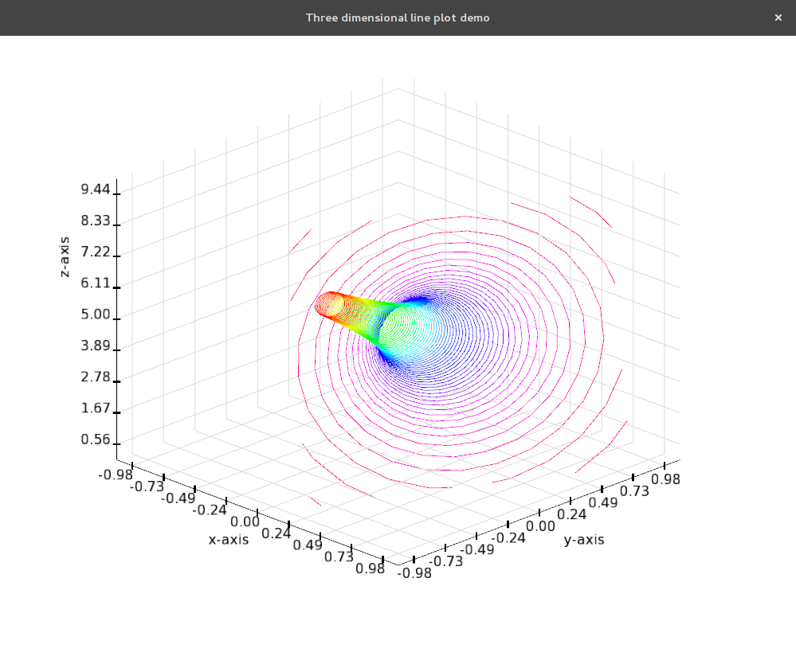The image size is (796, 672).
Task: Click the x-axis tick label 0.98
Action: coord(370,568)
